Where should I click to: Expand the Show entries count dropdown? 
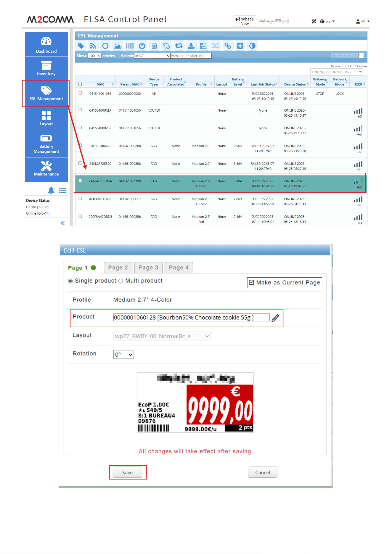tap(94, 56)
